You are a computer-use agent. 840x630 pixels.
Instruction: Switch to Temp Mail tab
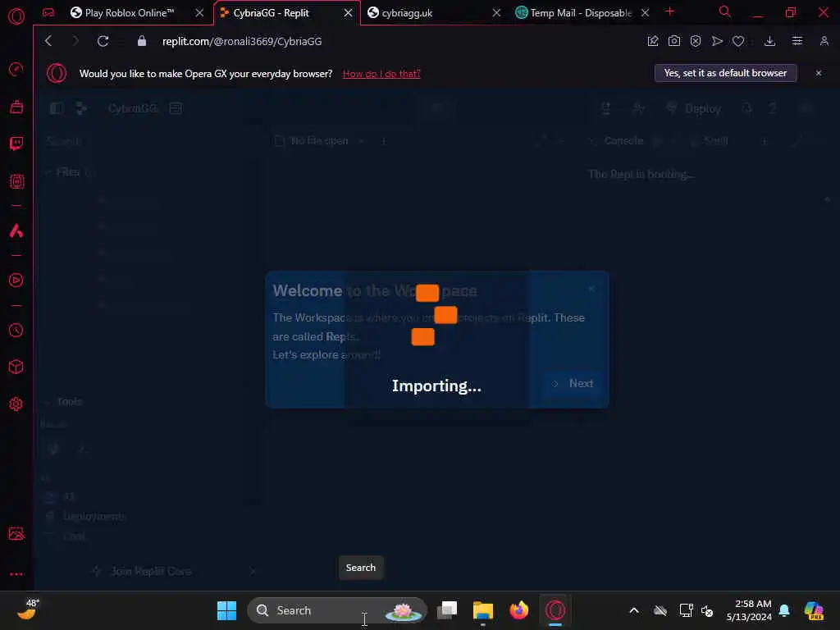click(581, 13)
